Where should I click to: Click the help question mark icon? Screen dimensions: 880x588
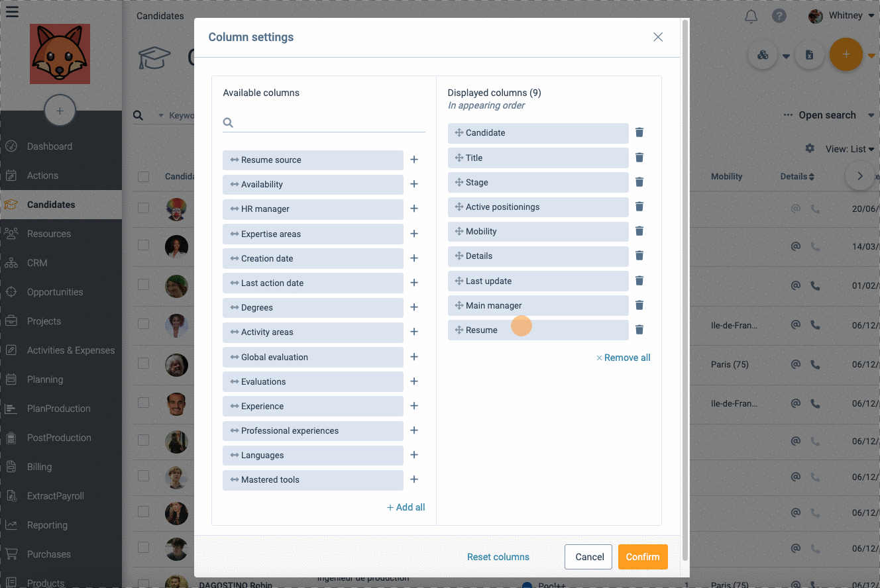pos(779,16)
